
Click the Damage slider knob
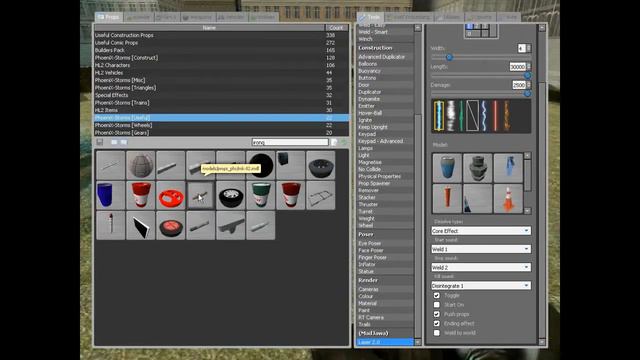[x=527, y=93]
